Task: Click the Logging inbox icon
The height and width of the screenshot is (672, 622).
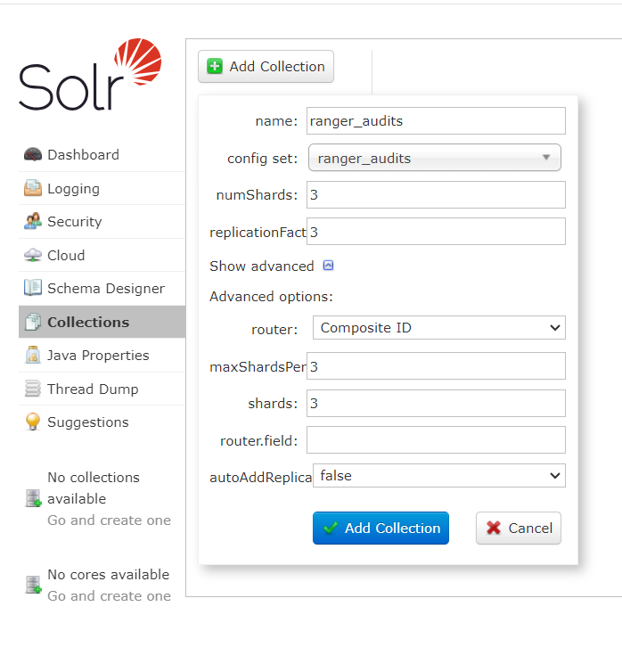Action: [x=33, y=188]
